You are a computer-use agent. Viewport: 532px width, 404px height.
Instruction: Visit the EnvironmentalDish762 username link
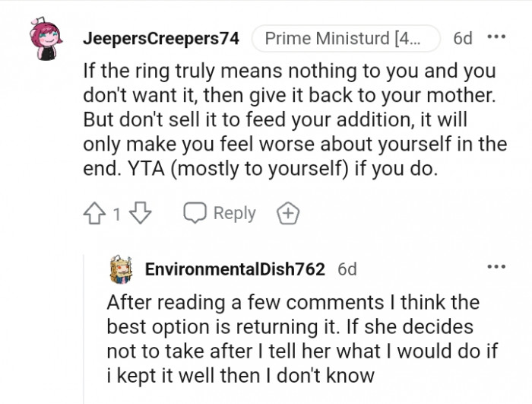point(235,269)
